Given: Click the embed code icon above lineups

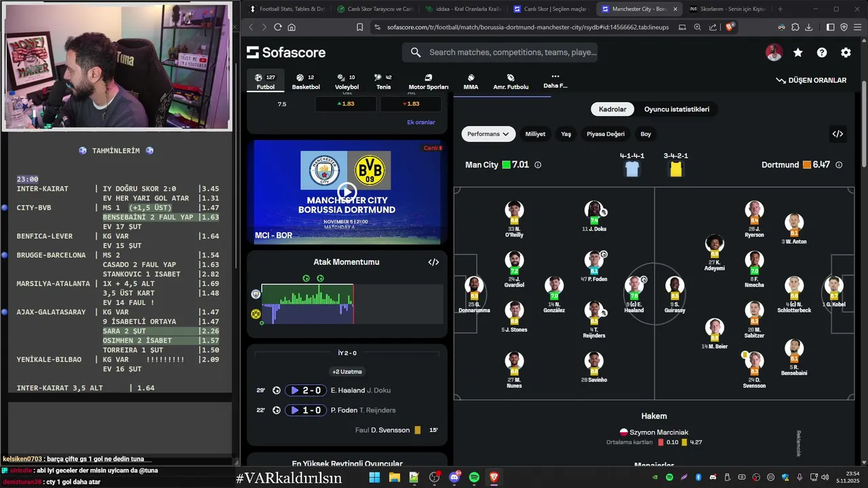Looking at the screenshot, I should pos(837,134).
